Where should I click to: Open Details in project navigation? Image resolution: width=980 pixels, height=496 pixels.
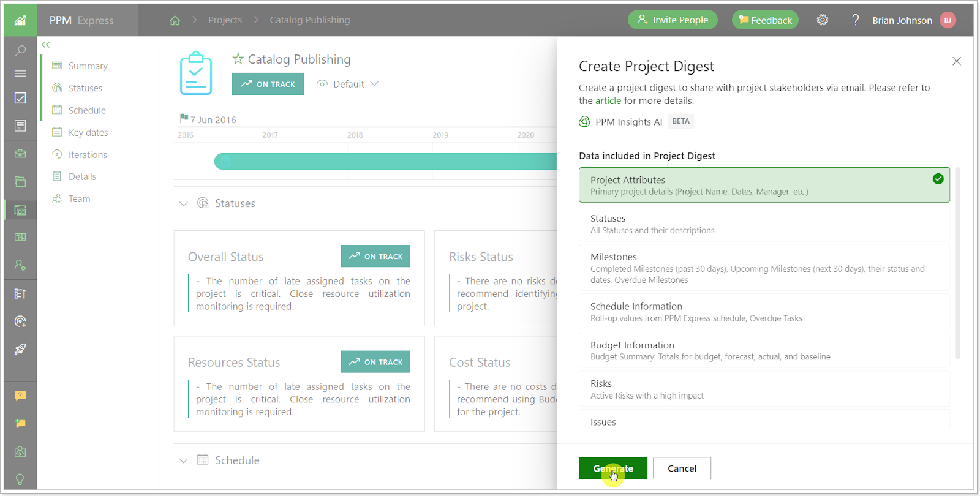[x=82, y=176]
